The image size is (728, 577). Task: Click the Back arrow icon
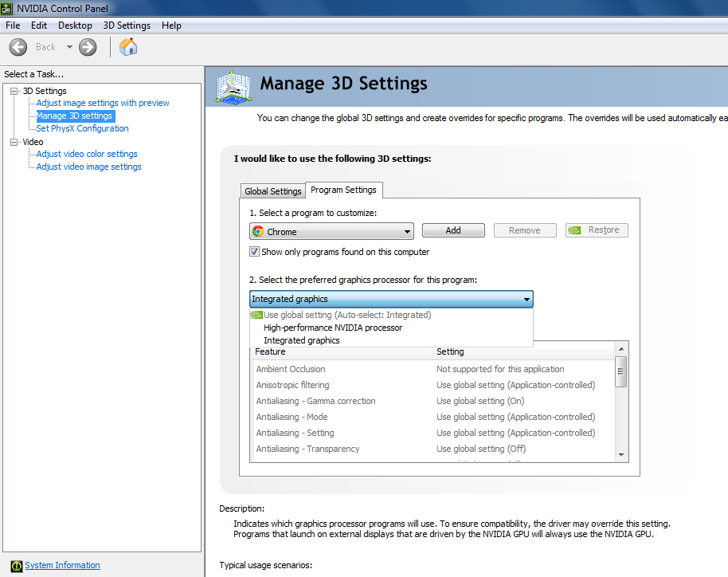click(18, 47)
